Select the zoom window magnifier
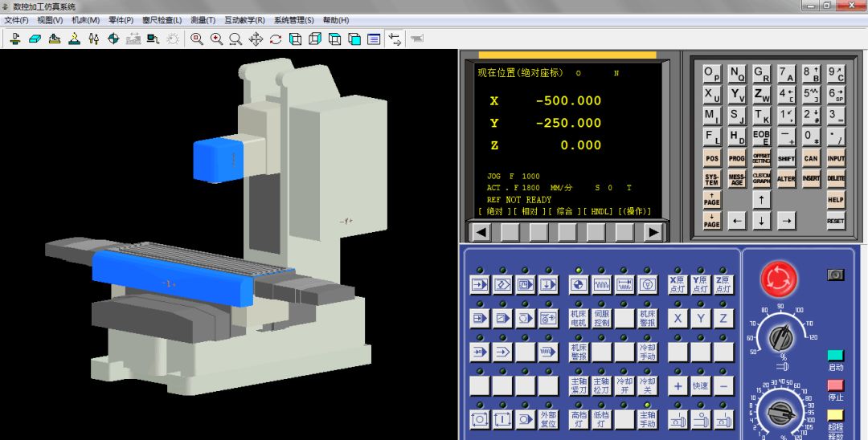Image resolution: width=868 pixels, height=440 pixels. click(x=197, y=39)
